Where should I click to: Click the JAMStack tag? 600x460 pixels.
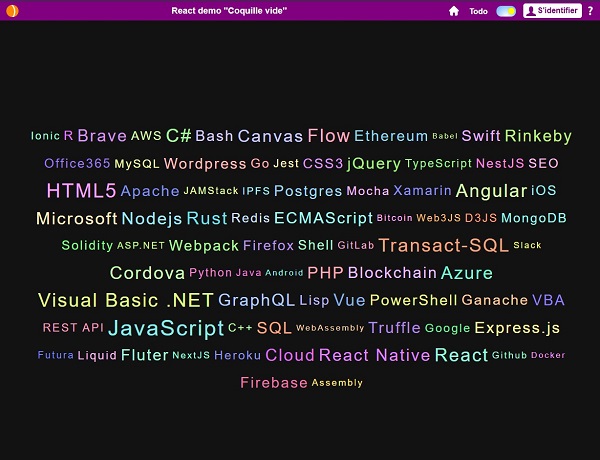(x=211, y=191)
